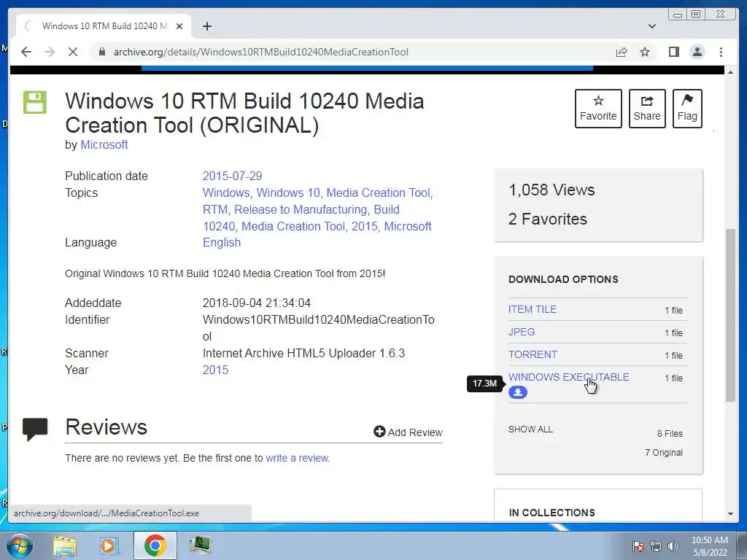
Task: Click the Reviews speech bubble icon
Action: coord(35,429)
